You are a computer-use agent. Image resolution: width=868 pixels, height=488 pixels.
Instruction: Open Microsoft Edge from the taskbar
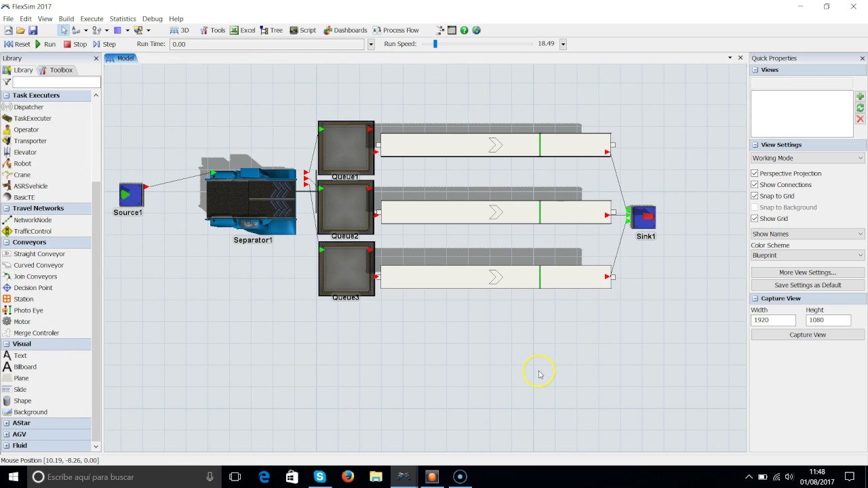coord(264,476)
